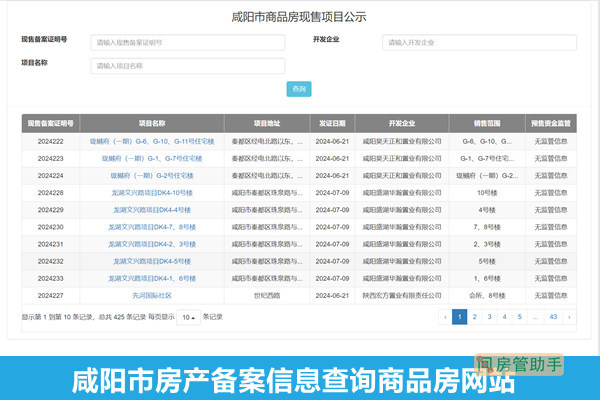Click sales scope cell 会所、8号楼
Viewport: 600px width, 400px height.
click(487, 296)
